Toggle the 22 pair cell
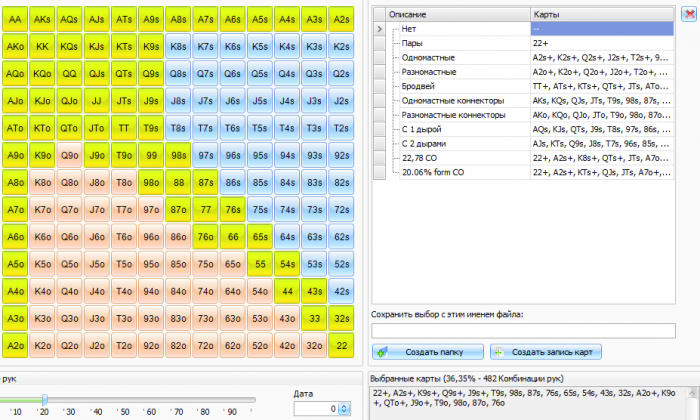The width and height of the screenshot is (700, 420). [x=342, y=345]
